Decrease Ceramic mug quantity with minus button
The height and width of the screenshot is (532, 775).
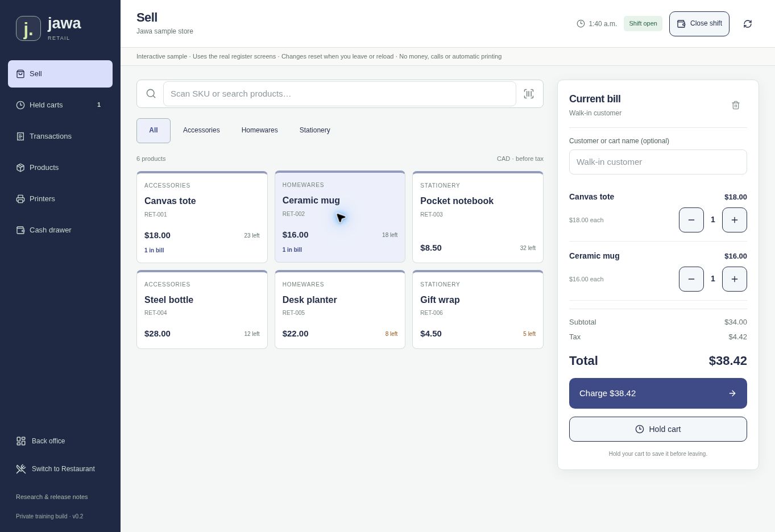tap(691, 279)
